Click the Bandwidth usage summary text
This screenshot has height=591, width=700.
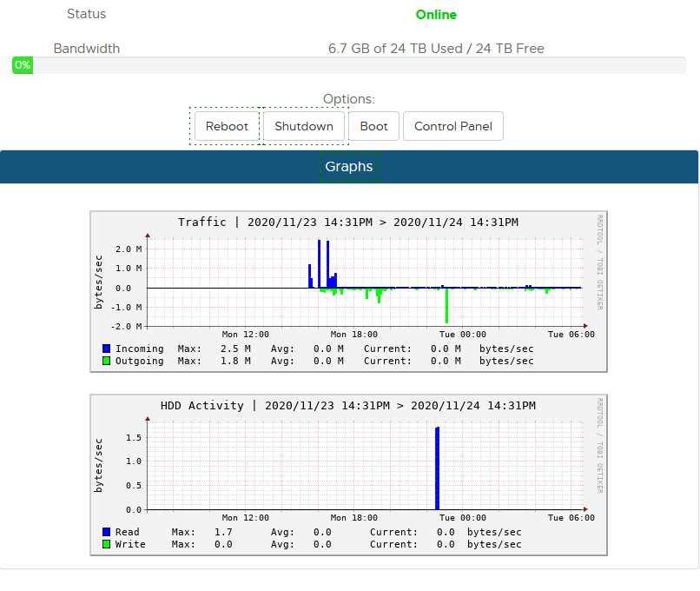[x=436, y=49]
